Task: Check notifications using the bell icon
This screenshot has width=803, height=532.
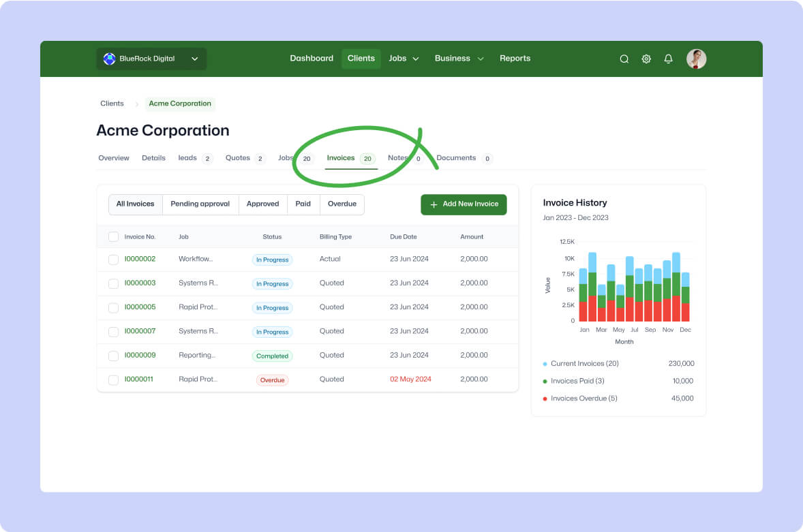Action: point(668,59)
